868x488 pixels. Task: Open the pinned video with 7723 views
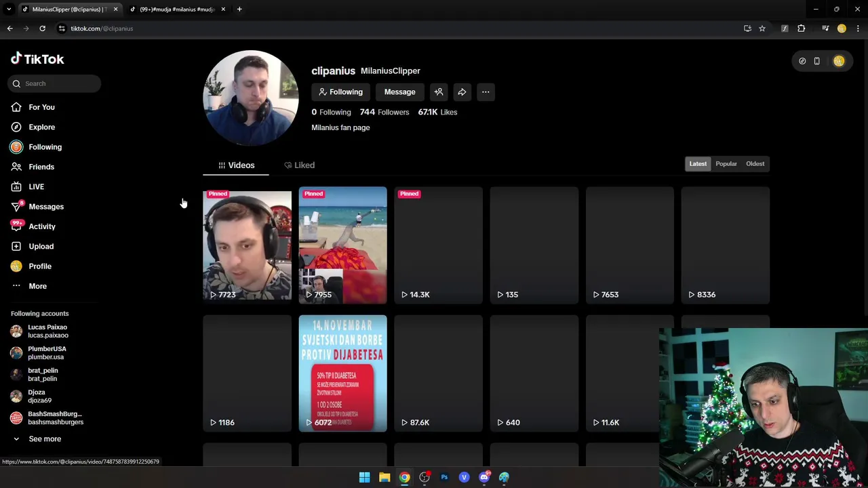(x=247, y=245)
